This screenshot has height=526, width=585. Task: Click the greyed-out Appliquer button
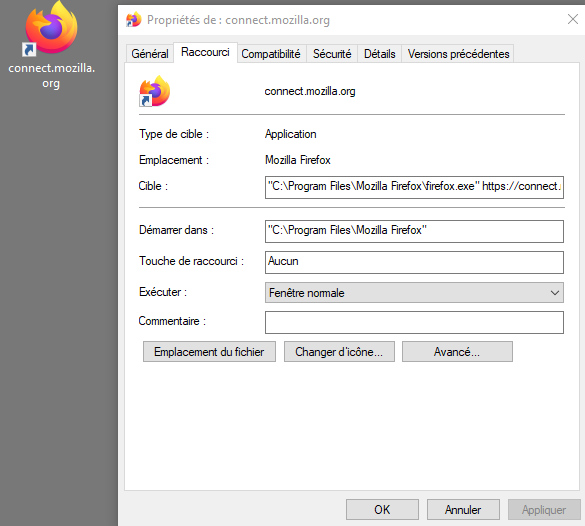pos(544,510)
